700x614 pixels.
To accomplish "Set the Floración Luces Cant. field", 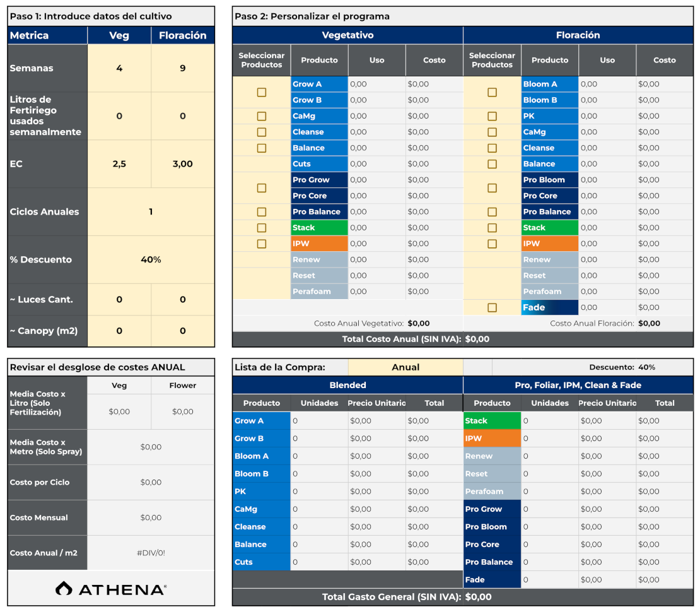I will pos(183,299).
